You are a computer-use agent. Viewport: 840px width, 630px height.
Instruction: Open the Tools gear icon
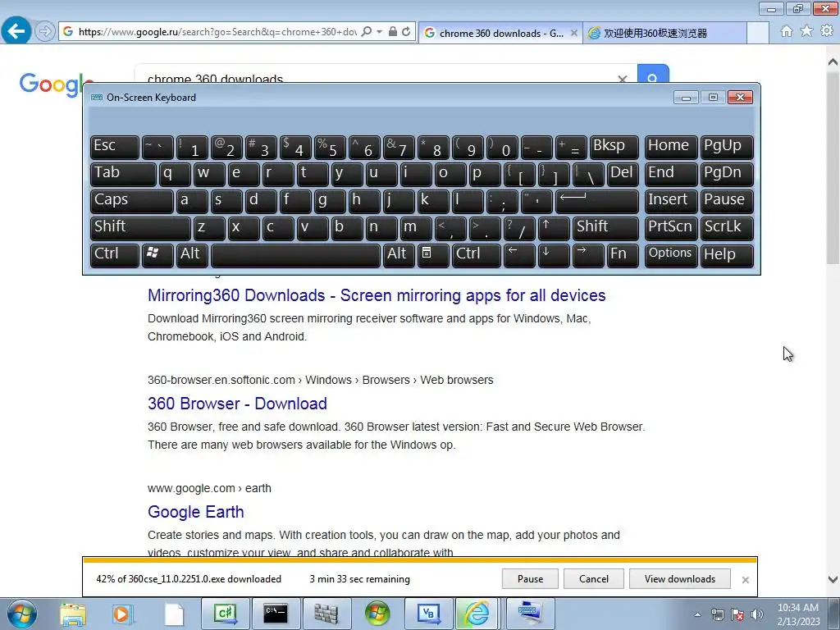click(827, 31)
